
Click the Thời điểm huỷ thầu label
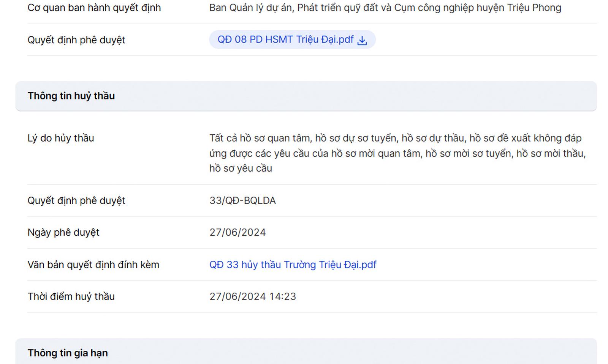click(71, 296)
